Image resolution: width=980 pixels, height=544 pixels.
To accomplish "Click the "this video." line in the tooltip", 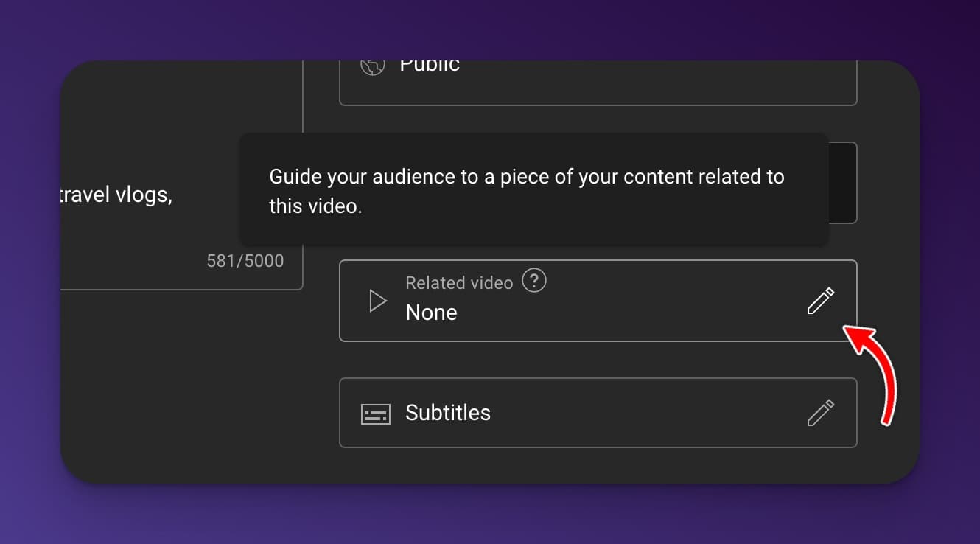I will (315, 206).
